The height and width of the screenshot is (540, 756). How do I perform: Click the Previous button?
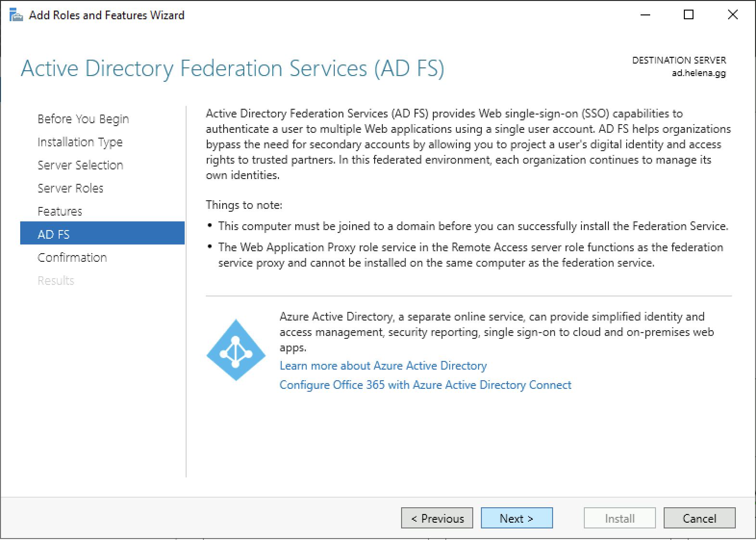437,518
